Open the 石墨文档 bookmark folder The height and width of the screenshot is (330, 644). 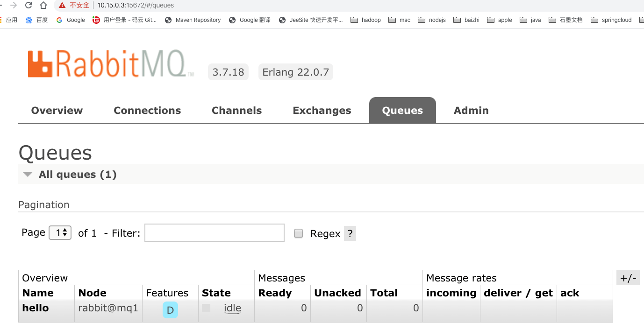(566, 20)
